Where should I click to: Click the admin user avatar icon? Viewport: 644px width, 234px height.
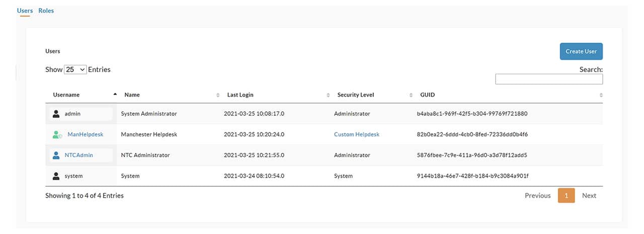[x=56, y=114]
